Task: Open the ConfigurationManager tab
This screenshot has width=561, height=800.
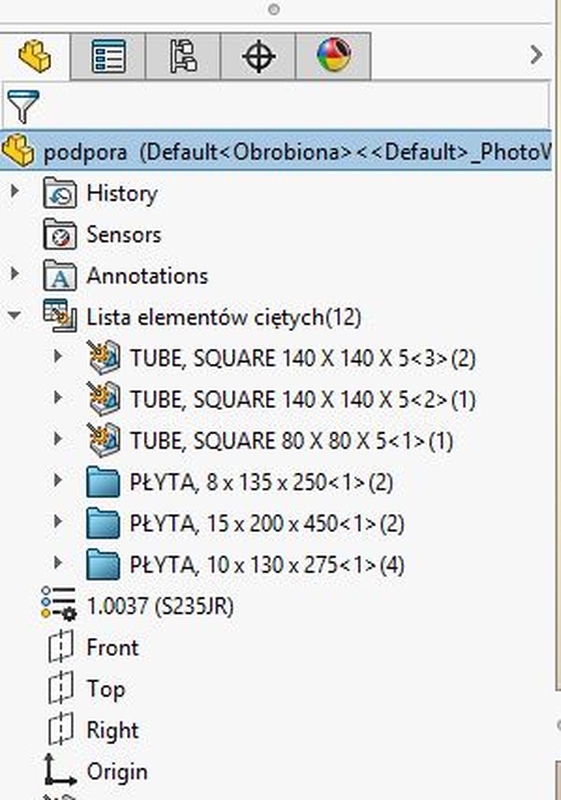Action: (183, 56)
